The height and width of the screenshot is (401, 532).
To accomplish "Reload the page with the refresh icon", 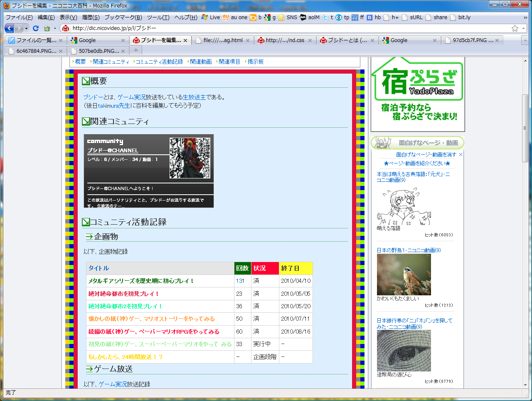I will pyautogui.click(x=36, y=28).
